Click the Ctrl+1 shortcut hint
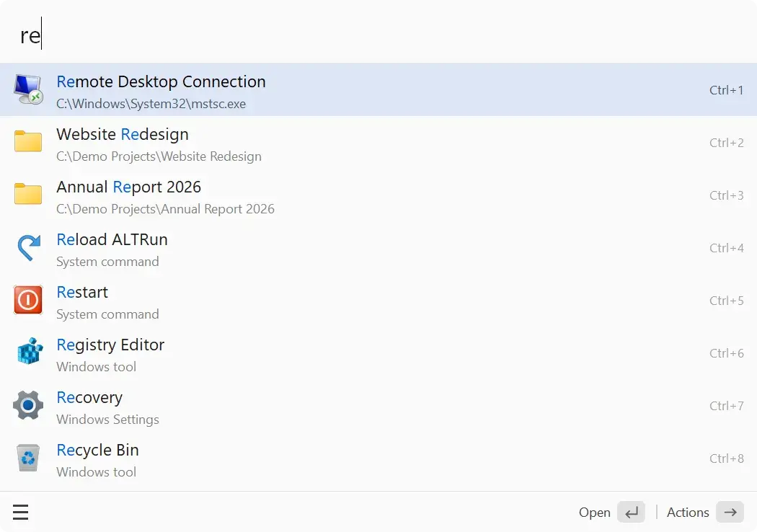Screen dimensions: 757x532 coord(726,90)
